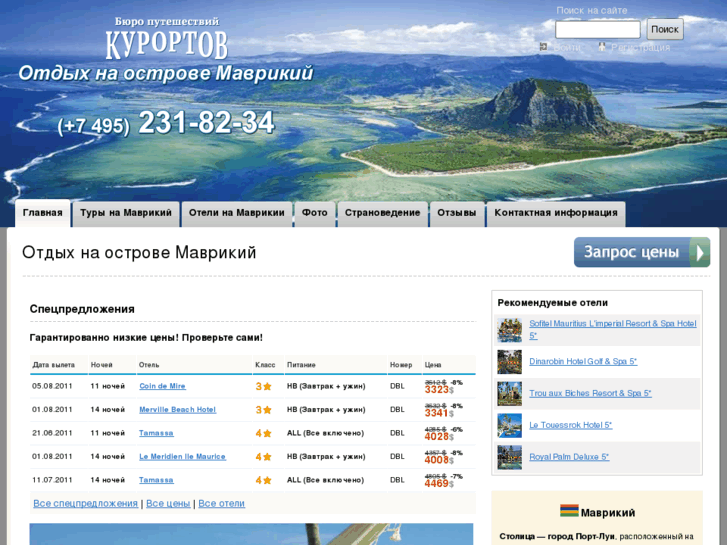Click the Регистрация link

[x=640, y=47]
